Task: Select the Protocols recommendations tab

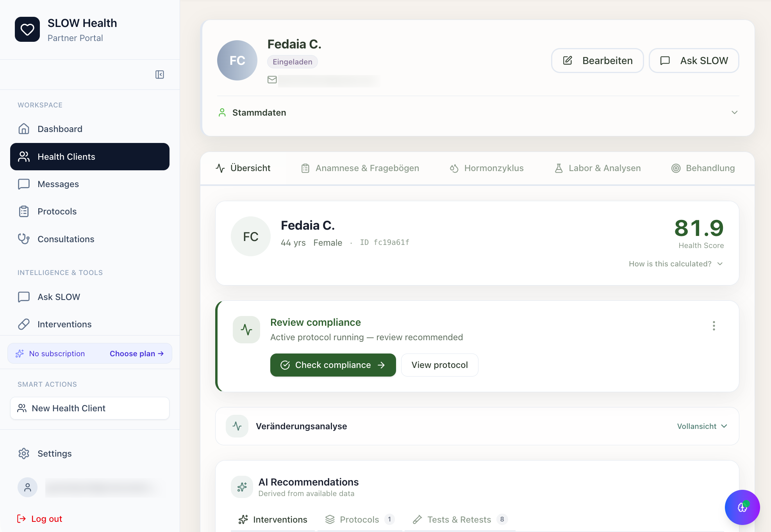Action: coord(360,520)
